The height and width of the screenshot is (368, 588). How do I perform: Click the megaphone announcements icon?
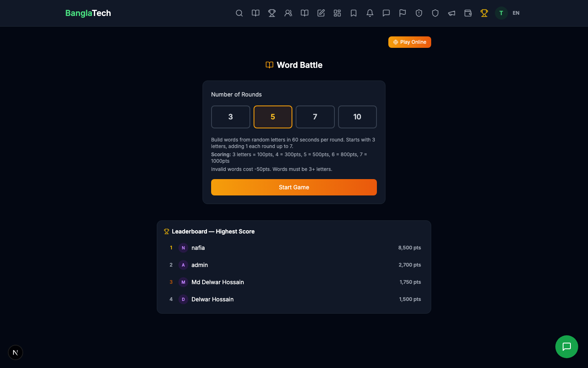(452, 13)
